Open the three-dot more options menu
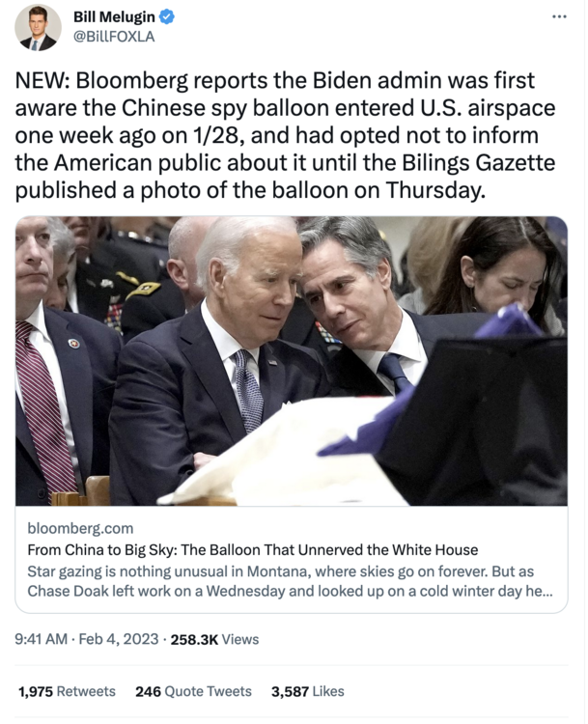The width and height of the screenshot is (588, 724). [559, 17]
